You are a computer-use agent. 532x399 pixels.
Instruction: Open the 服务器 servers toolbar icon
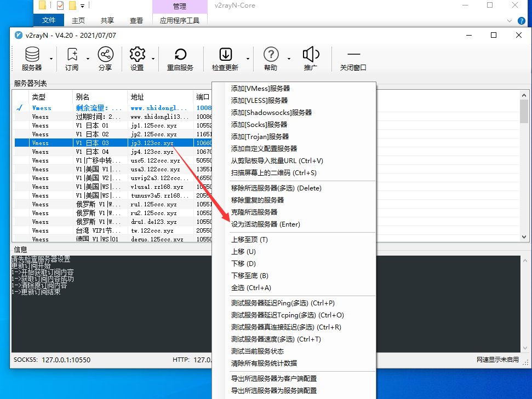[x=32, y=59]
